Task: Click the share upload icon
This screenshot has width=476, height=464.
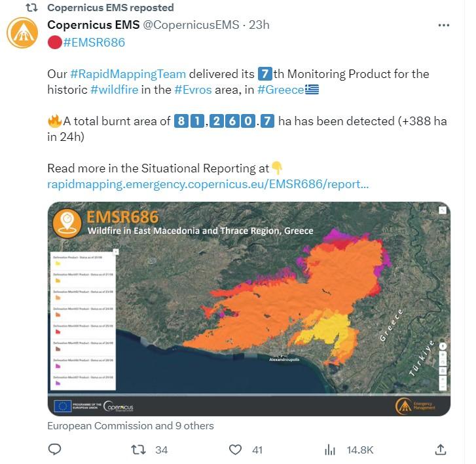Action: pyautogui.click(x=441, y=450)
